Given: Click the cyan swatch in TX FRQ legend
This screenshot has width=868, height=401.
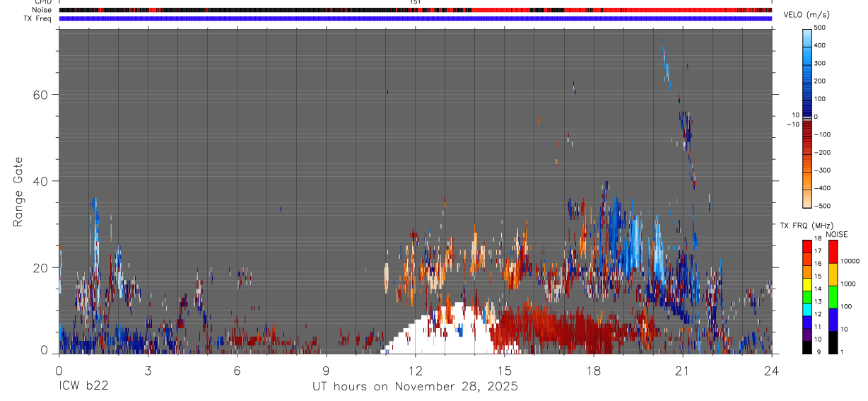Looking at the screenshot, I should coord(807,310).
